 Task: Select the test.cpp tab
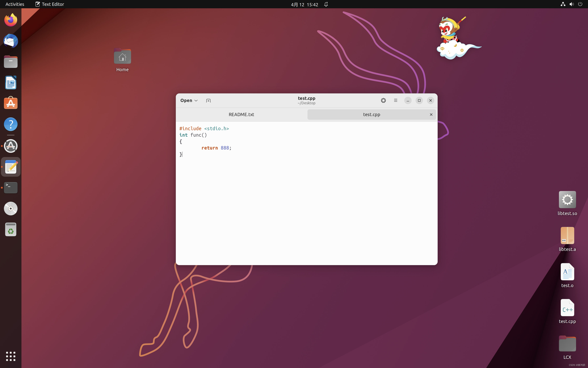[371, 114]
